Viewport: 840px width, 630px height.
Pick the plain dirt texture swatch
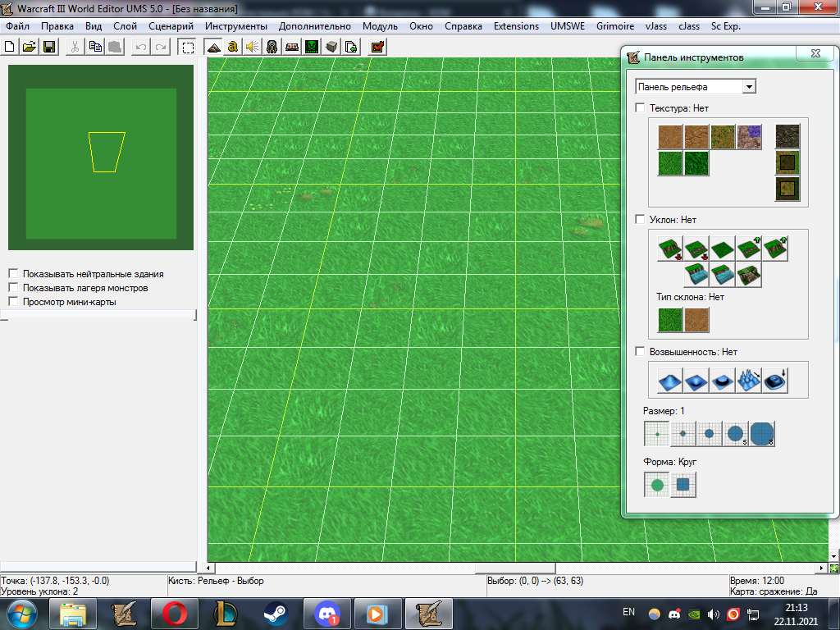(669, 137)
